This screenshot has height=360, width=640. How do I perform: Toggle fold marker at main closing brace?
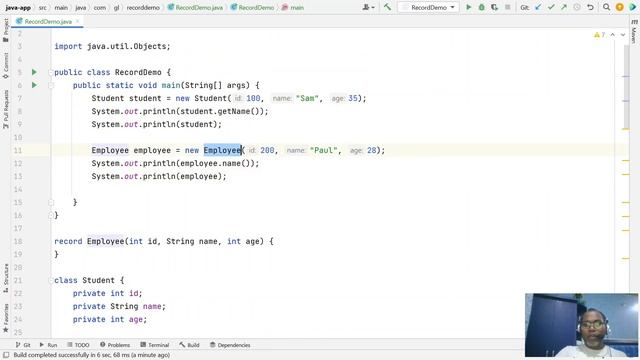[x=51, y=202]
